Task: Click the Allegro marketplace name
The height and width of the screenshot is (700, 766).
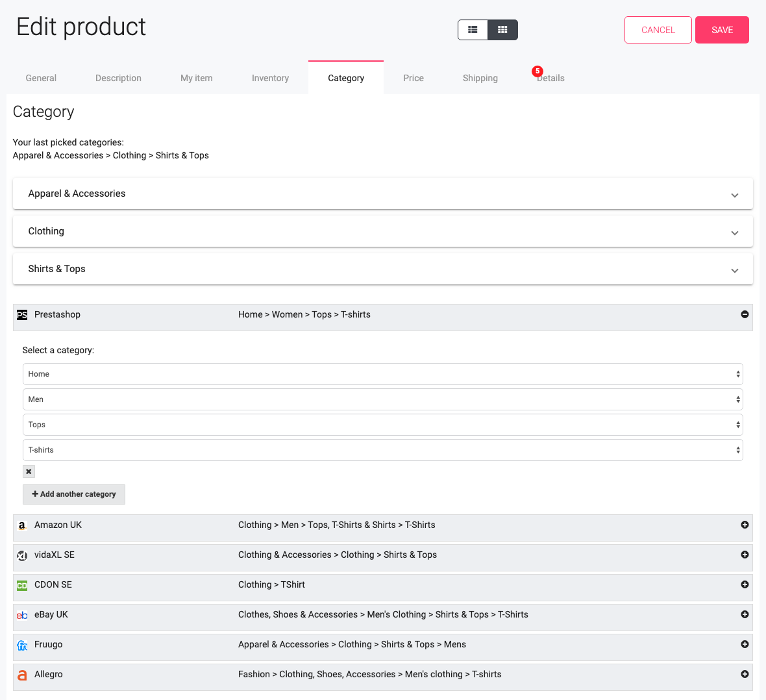Action: coord(49,673)
